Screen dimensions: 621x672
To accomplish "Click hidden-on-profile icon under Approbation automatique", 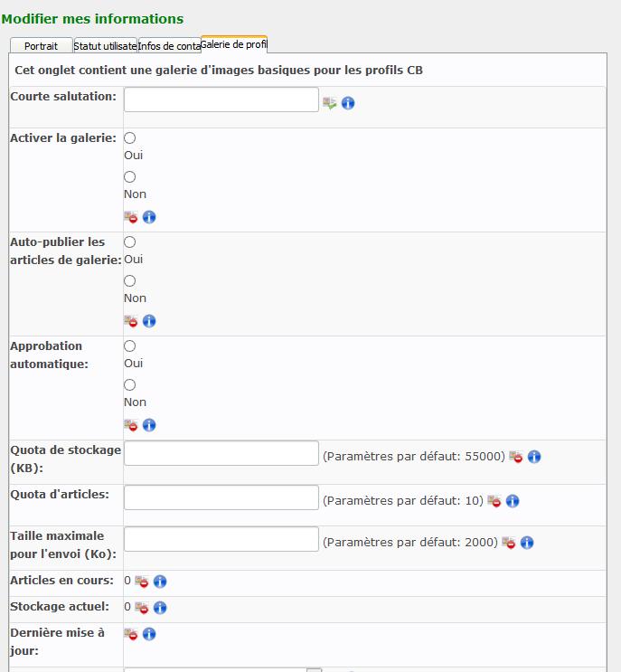I will pyautogui.click(x=131, y=425).
